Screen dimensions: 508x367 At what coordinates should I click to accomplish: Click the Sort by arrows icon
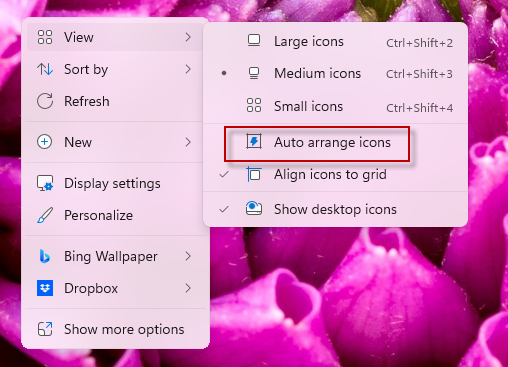(45, 69)
